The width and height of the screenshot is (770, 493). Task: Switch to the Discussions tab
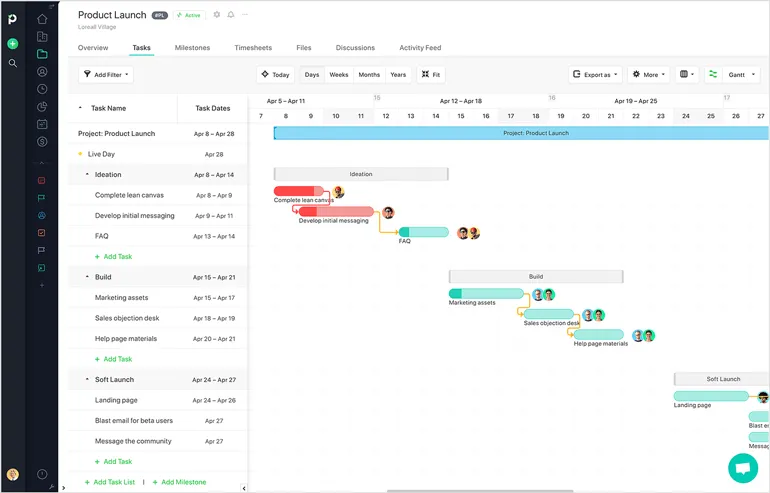pos(355,48)
